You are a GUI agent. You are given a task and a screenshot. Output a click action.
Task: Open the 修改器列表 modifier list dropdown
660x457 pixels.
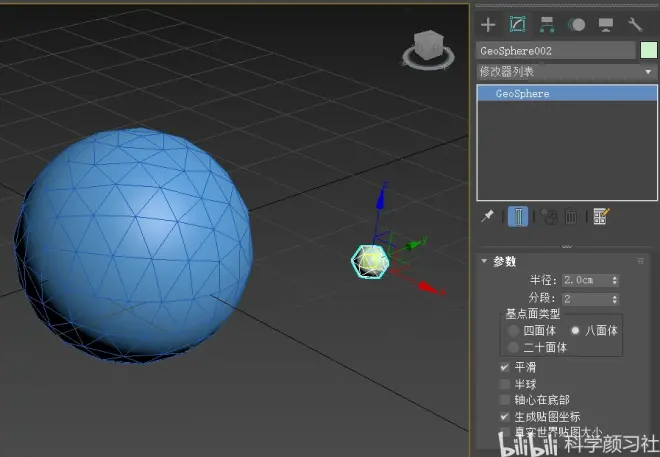point(567,72)
